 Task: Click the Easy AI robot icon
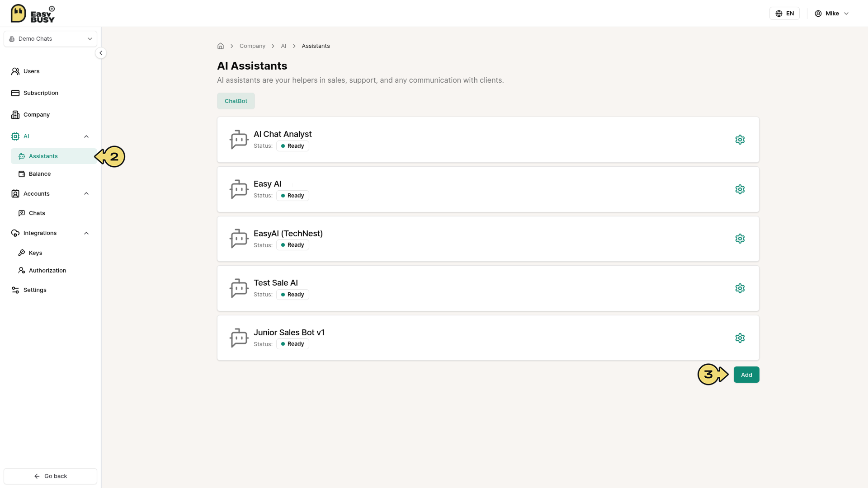point(239,189)
